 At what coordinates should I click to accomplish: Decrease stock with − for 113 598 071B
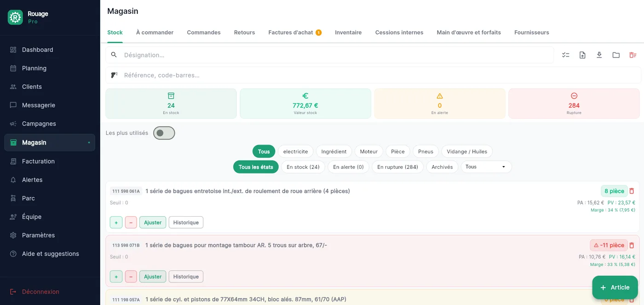coord(131,276)
